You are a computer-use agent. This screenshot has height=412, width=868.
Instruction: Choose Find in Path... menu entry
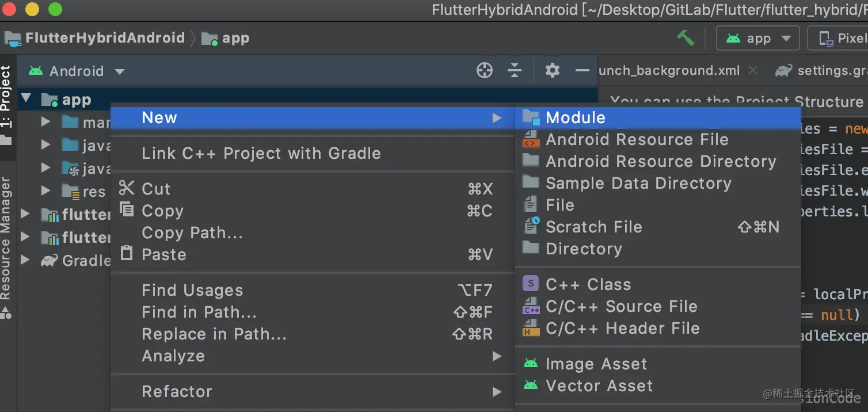point(311,312)
